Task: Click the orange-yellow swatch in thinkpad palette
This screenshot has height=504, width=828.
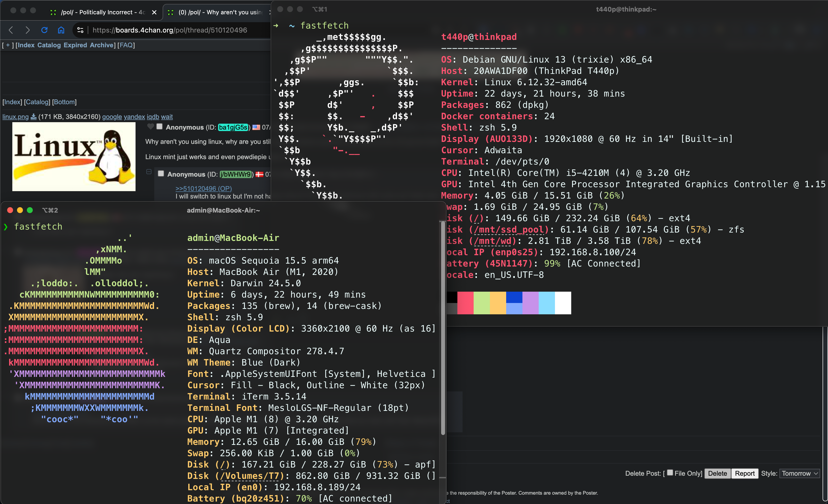Action: [498, 303]
